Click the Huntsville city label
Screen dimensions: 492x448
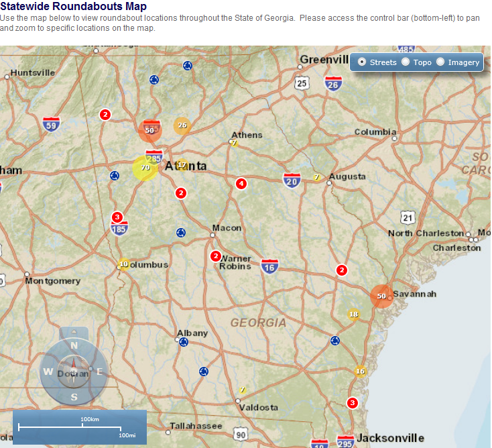[x=33, y=72]
